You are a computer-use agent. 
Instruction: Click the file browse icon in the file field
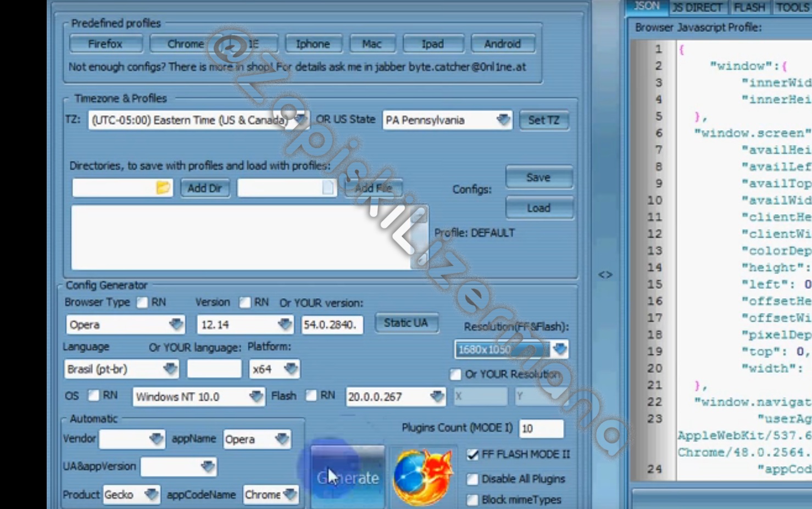click(x=327, y=188)
